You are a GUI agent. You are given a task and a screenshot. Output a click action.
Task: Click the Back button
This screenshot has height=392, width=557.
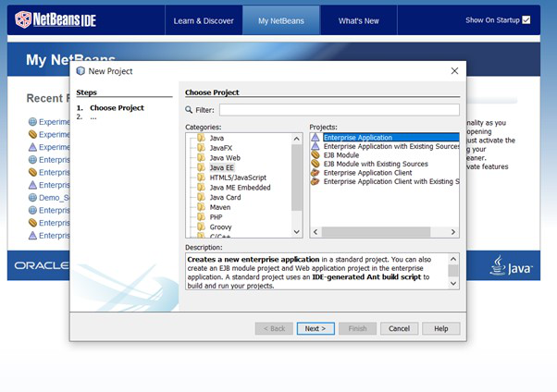click(x=274, y=328)
